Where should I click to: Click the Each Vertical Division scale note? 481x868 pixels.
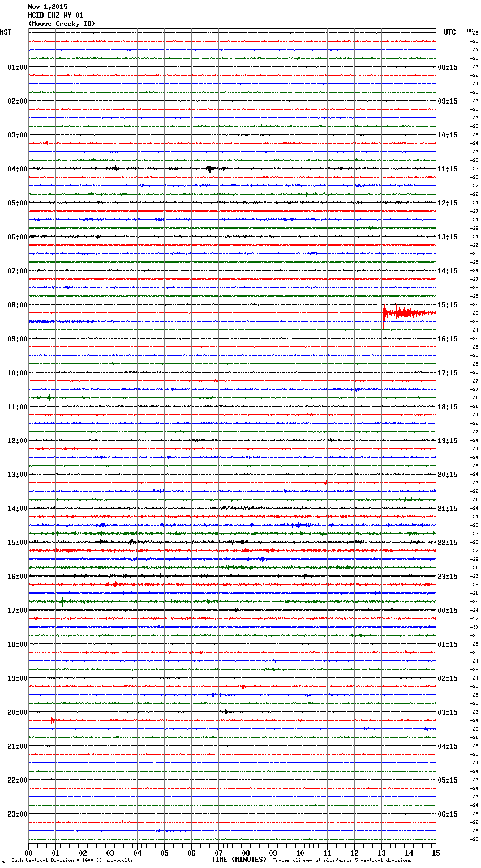point(72,860)
